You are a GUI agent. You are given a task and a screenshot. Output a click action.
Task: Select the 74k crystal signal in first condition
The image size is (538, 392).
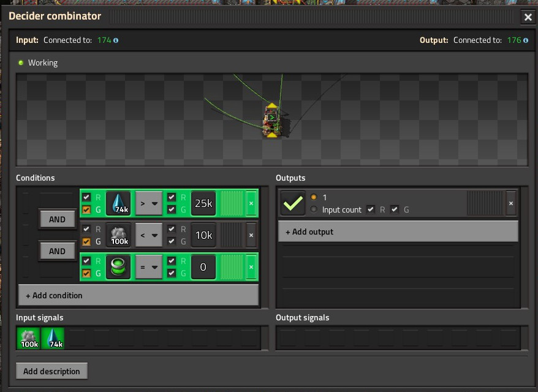coord(118,203)
